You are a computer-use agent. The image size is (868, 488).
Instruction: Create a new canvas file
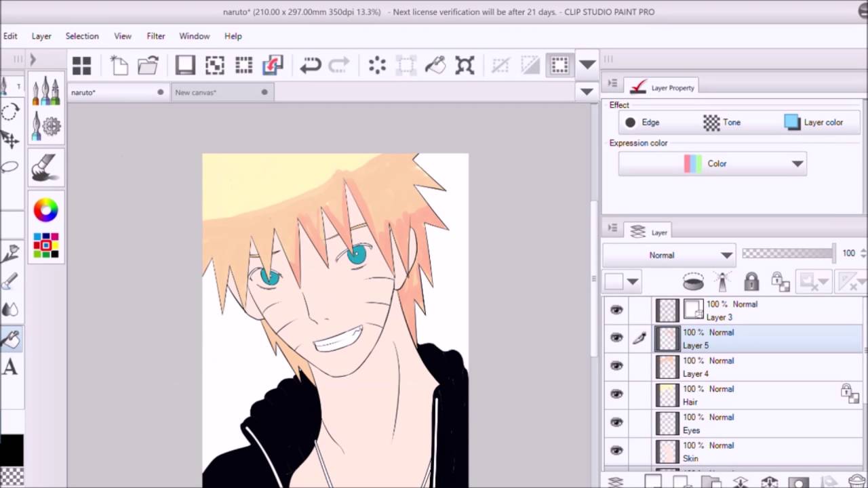(119, 65)
